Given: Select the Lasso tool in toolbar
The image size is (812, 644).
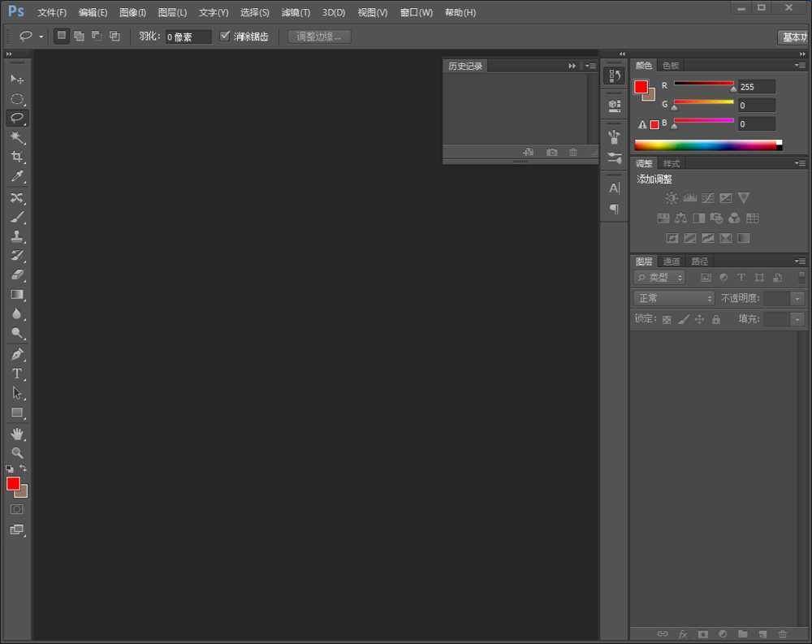Looking at the screenshot, I should click(x=17, y=118).
